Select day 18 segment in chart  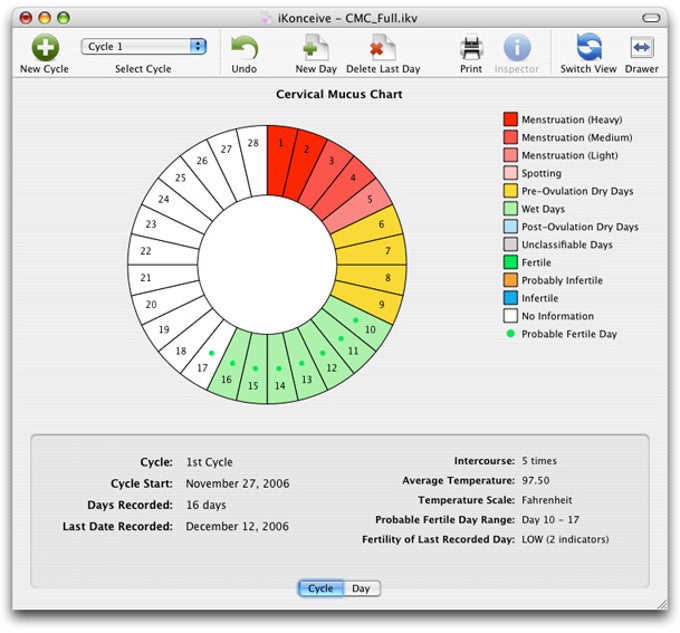(x=193, y=338)
